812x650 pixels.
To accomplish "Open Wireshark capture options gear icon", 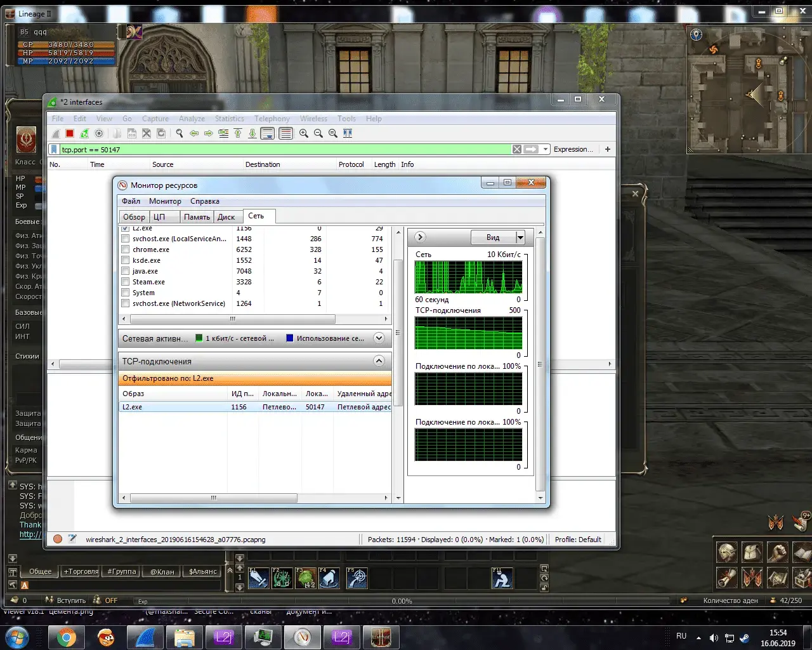I will tap(99, 133).
